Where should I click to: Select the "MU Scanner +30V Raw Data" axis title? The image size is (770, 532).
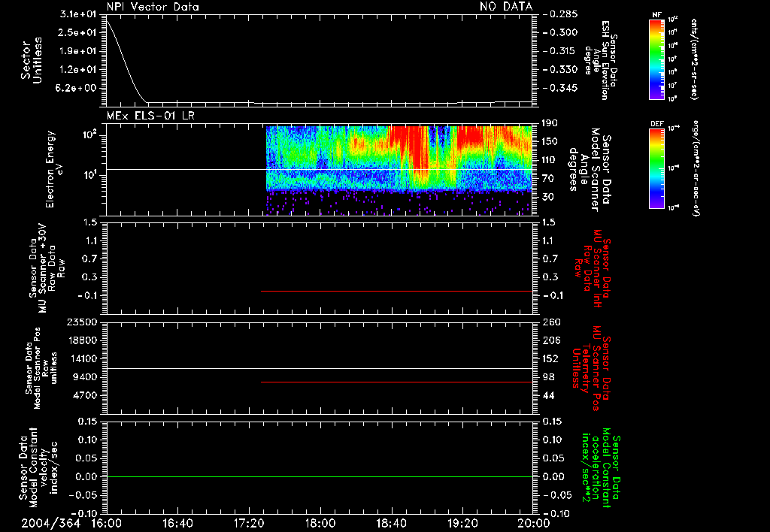[x=47, y=268]
